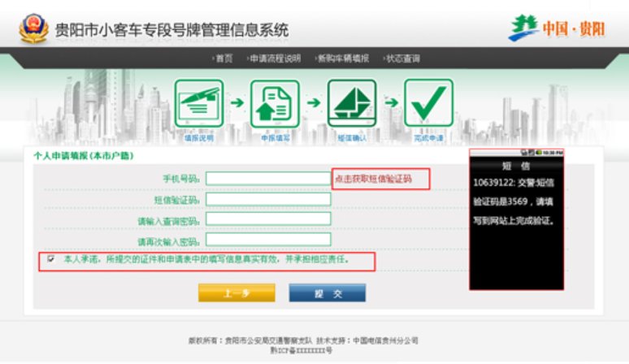Click the 填报说明 step icon

[x=199, y=103]
